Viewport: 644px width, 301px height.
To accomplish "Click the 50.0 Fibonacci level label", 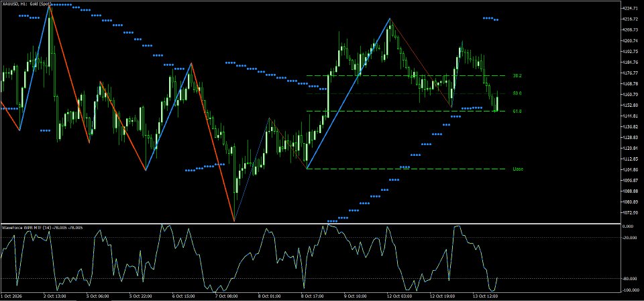I will [517, 94].
